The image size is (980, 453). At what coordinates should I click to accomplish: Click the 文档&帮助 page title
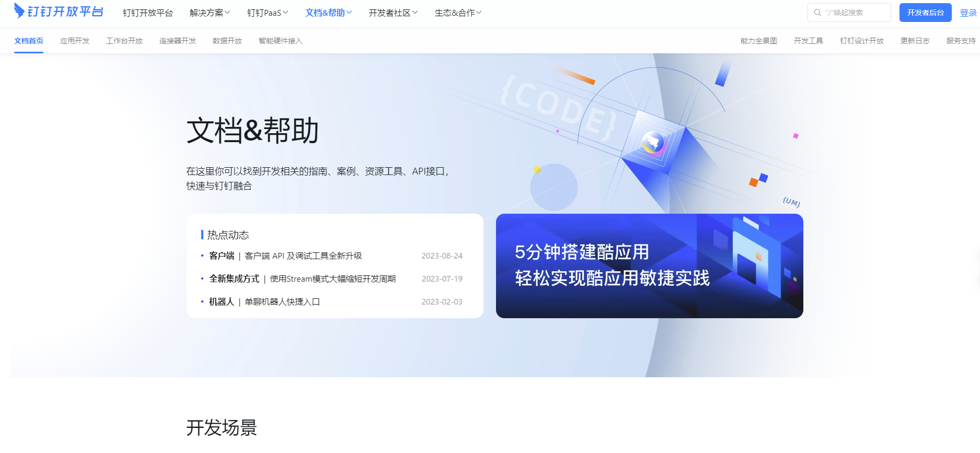[252, 130]
